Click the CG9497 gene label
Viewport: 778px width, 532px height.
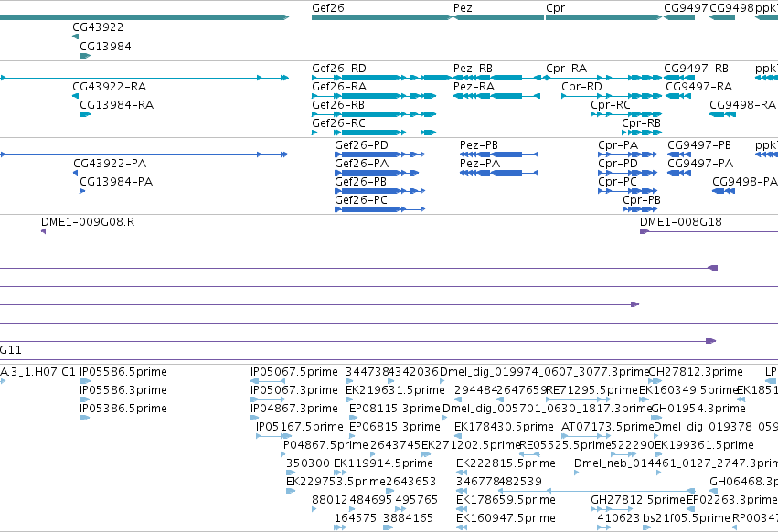686,8
